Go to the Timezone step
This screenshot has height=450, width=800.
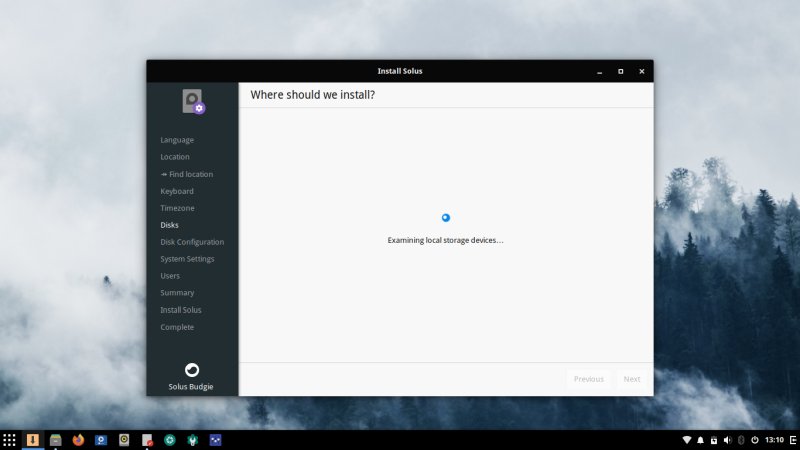click(x=178, y=208)
